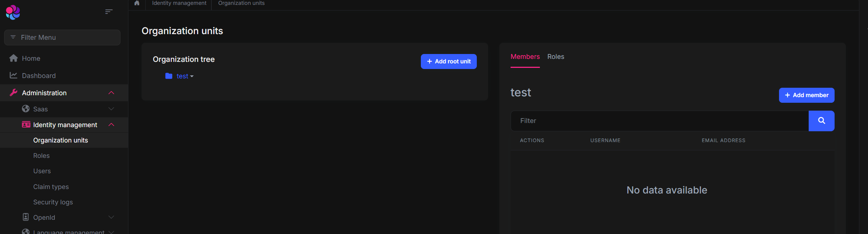Viewport: 868px width, 234px height.
Task: Switch to the Roles tab
Action: pos(555,57)
